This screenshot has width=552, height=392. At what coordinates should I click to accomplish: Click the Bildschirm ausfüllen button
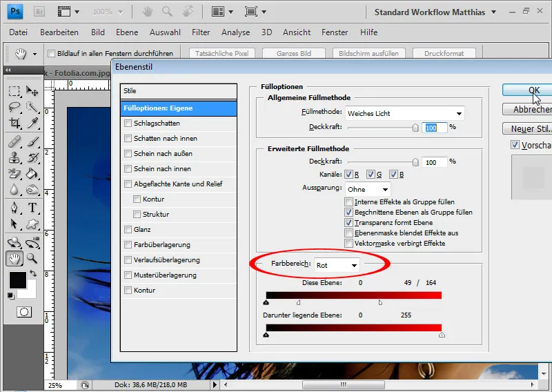tap(368, 54)
